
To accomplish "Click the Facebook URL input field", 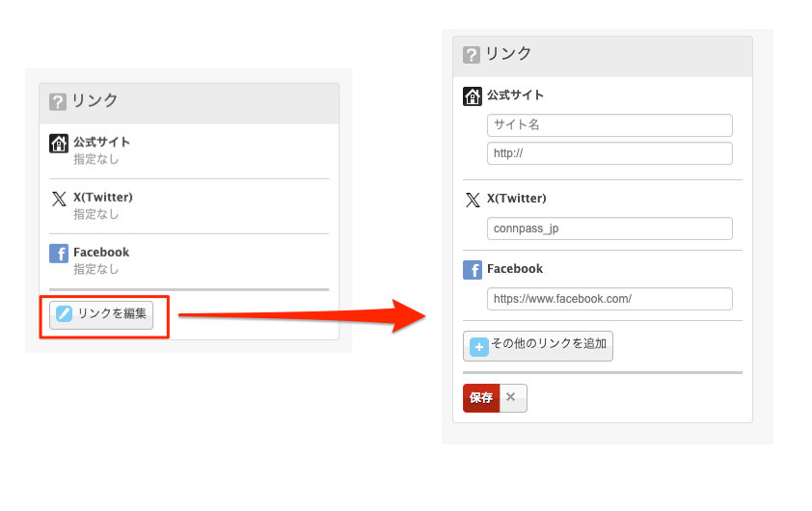I will (x=609, y=299).
